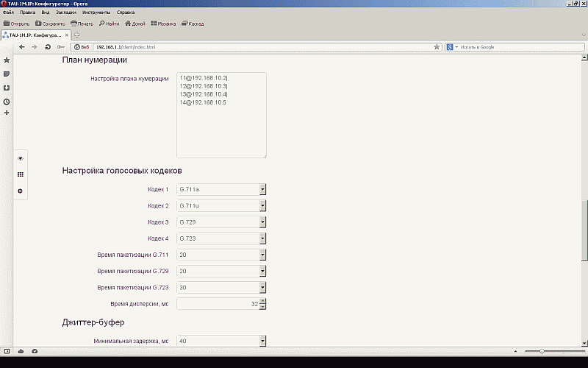Arrange windows with Мозаика
The width and height of the screenshot is (588, 368).
pyautogui.click(x=163, y=24)
